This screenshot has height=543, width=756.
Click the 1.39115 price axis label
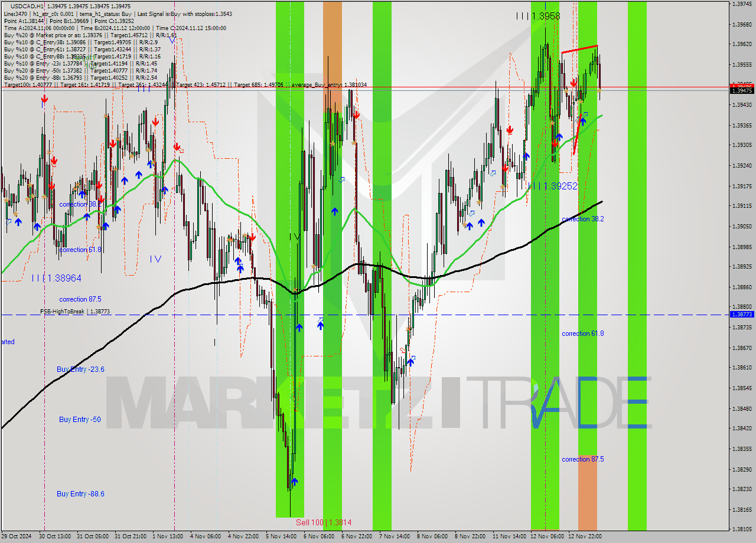coord(742,206)
